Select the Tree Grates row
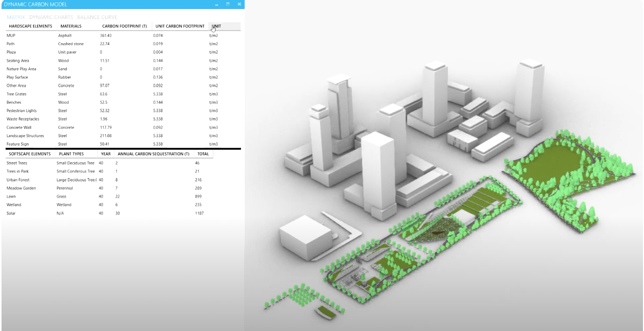This screenshot has height=331, width=644. click(123, 94)
